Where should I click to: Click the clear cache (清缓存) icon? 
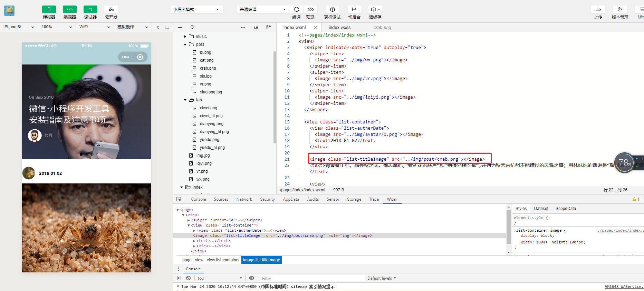[375, 9]
